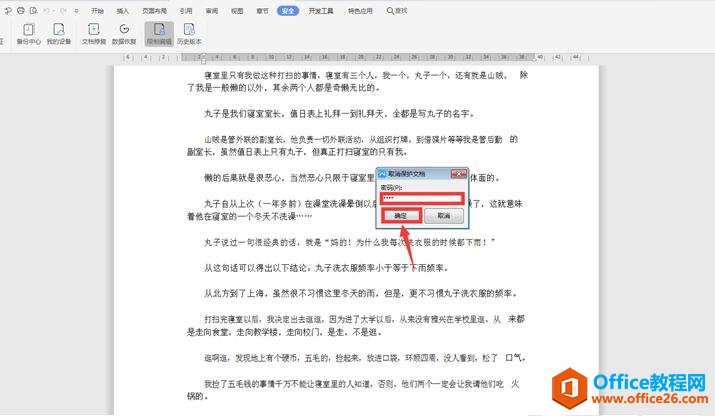Click the line 丸子是我们寝室室长
This screenshot has width=715, height=416.
(339, 114)
